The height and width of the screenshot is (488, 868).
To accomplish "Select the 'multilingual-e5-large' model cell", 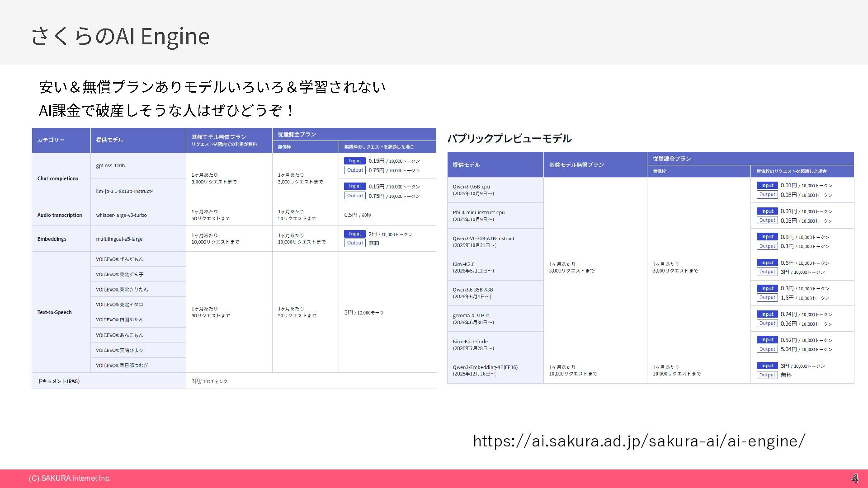I will tap(138, 239).
